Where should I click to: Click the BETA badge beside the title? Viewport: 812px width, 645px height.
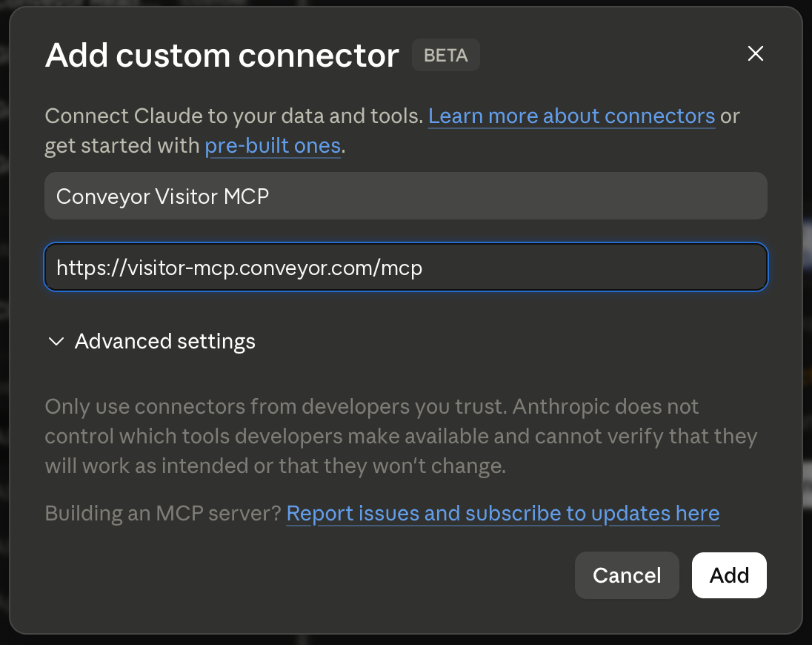tap(446, 55)
